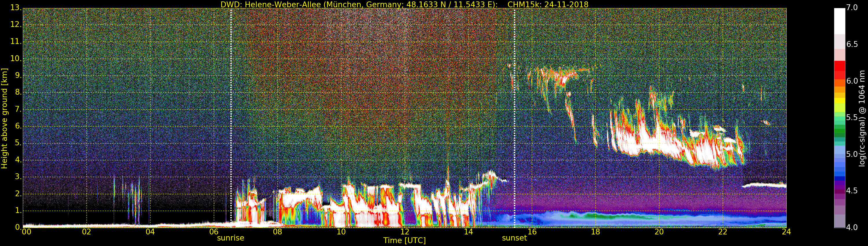This screenshot has height=246, width=868.
Task: Click the 24 tick on the time axis
Action: click(786, 232)
